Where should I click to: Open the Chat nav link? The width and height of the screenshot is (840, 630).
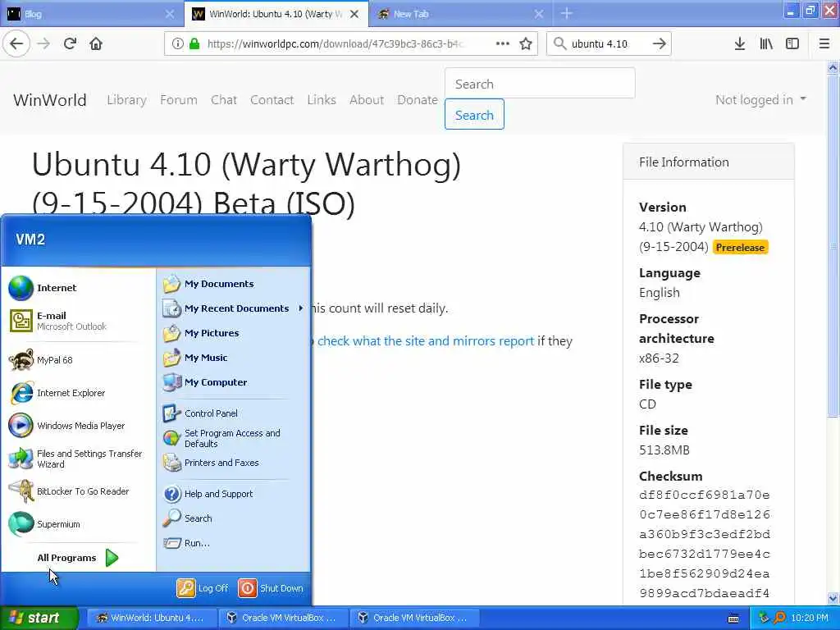coord(223,99)
